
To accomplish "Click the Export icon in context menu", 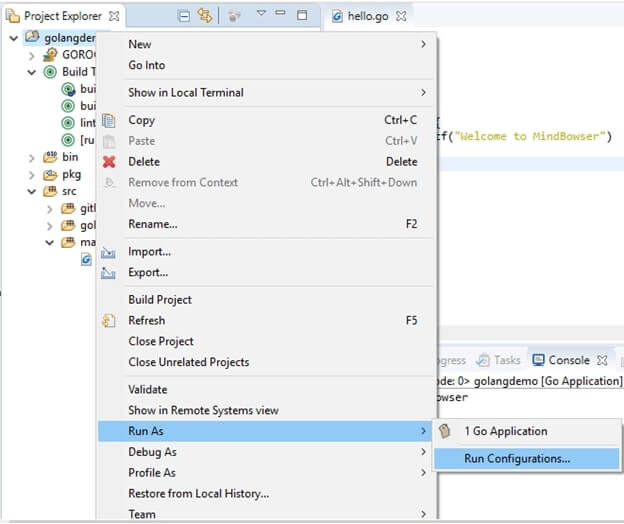I will coord(109,273).
